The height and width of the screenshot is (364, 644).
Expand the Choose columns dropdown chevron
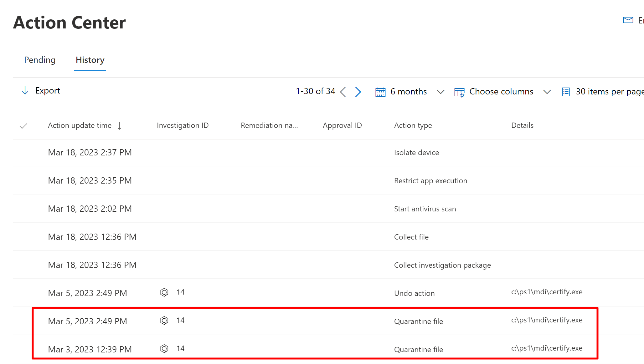(x=547, y=92)
